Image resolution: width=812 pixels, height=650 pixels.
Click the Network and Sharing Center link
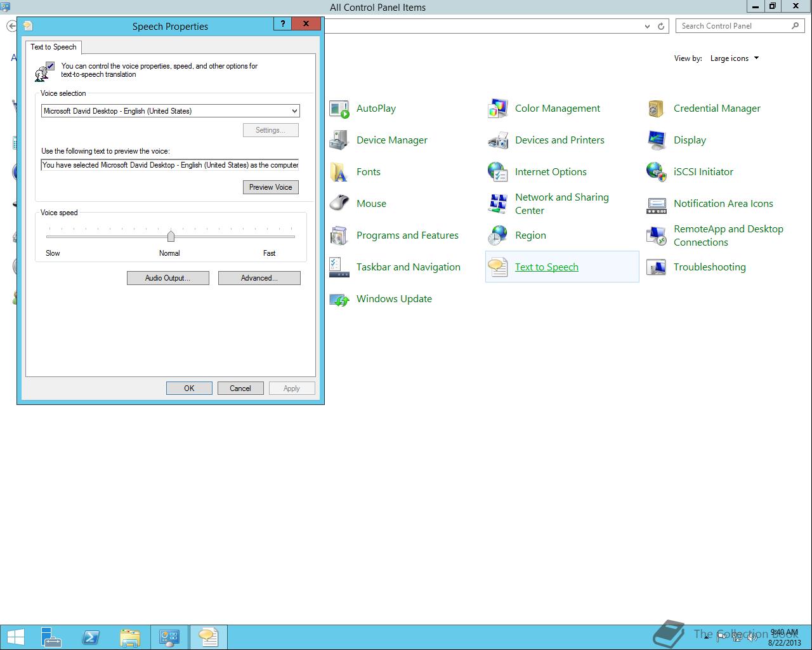[x=562, y=204]
